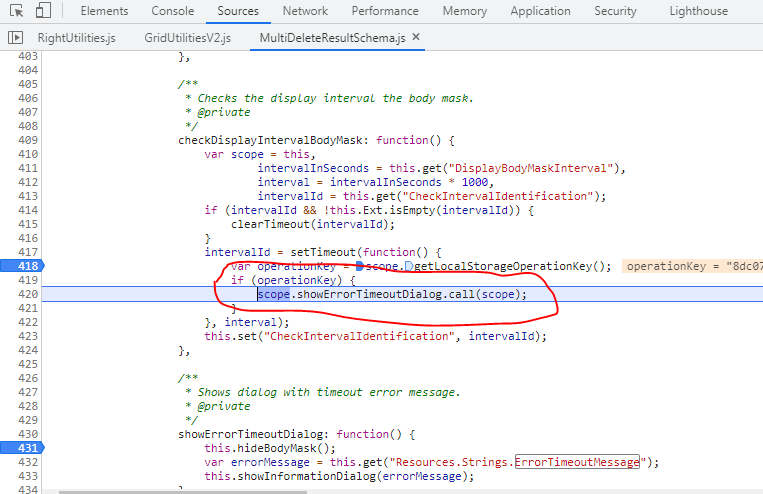Open the Network tab
The image size is (763, 494).
305,11
